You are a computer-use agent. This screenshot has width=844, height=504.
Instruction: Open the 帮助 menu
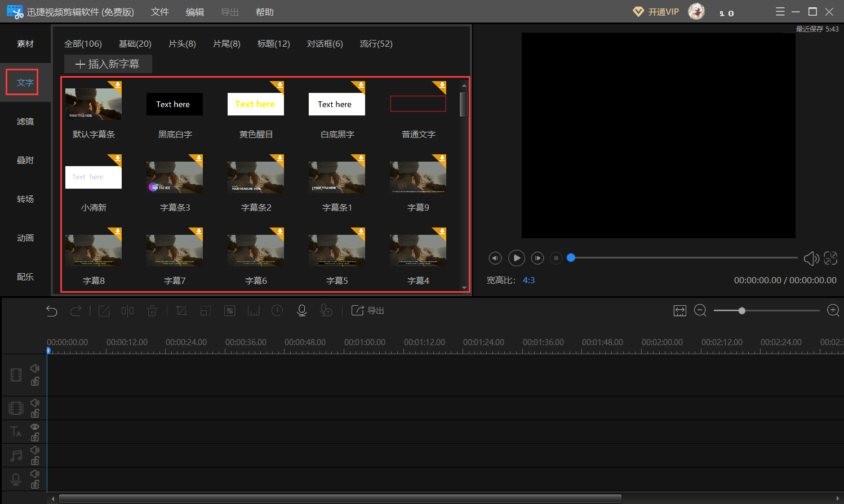[265, 12]
